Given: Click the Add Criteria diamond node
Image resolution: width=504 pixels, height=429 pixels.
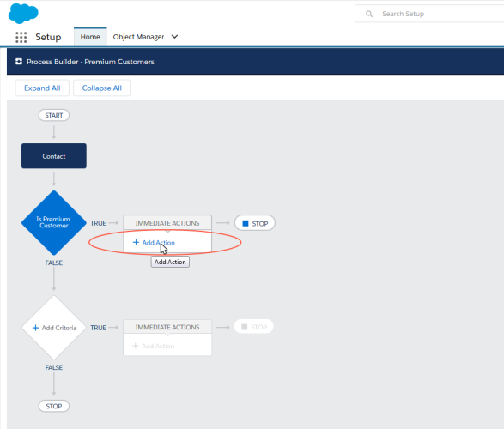Looking at the screenshot, I should 54,328.
